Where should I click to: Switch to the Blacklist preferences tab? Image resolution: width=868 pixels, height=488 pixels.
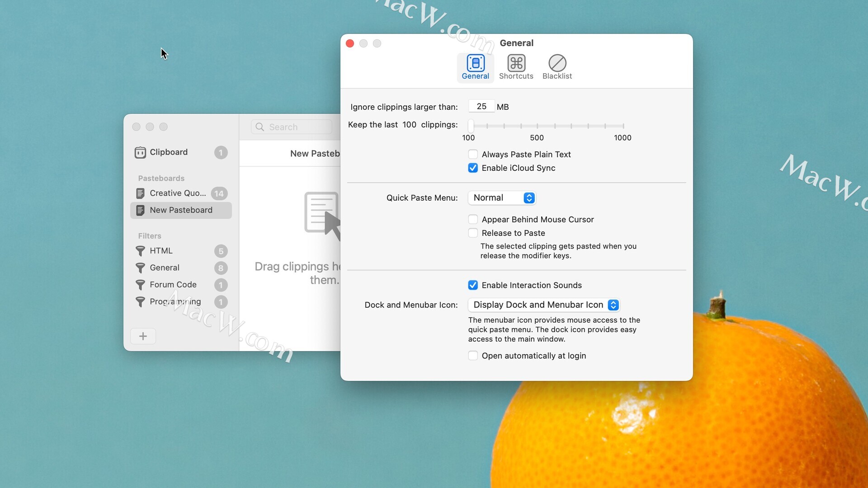pos(557,67)
